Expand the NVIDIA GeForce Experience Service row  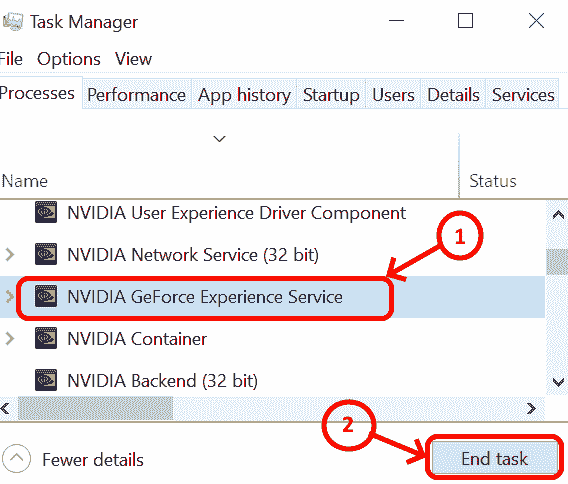(10, 296)
